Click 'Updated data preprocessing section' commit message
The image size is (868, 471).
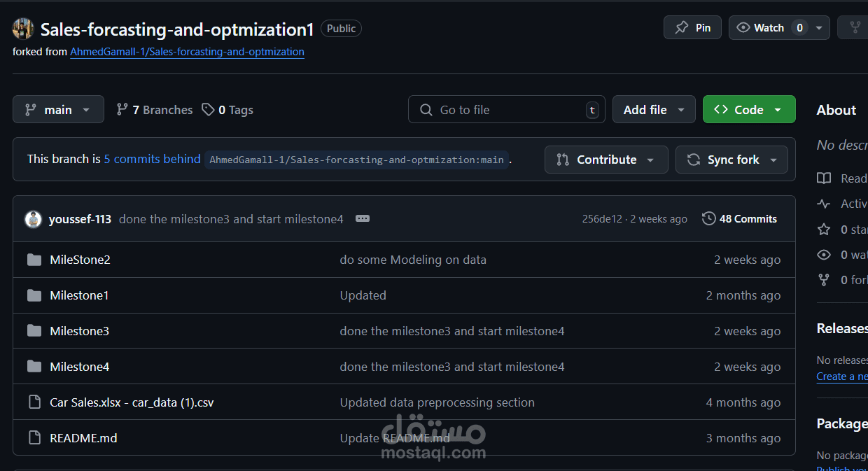(437, 402)
